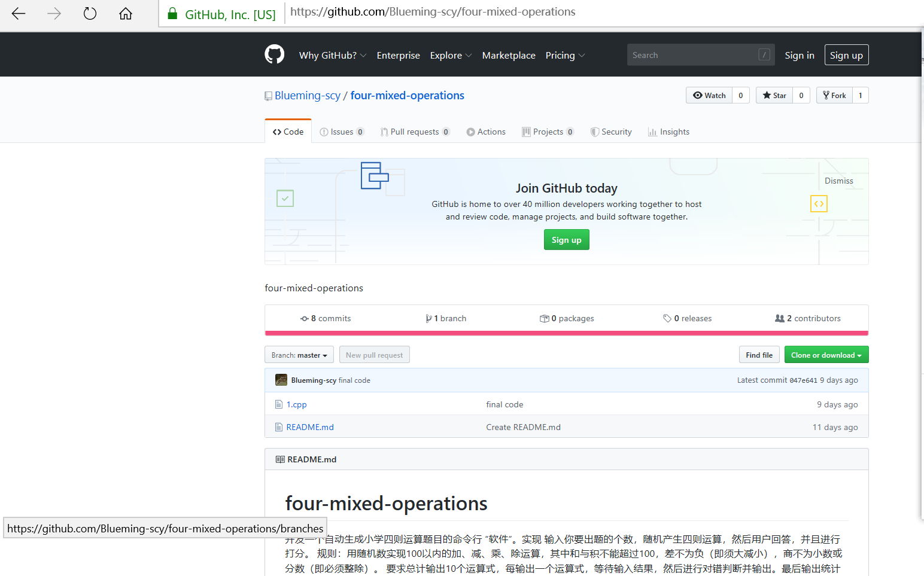Open the latest commit hash 047e641
The width and height of the screenshot is (924, 576).
[803, 380]
